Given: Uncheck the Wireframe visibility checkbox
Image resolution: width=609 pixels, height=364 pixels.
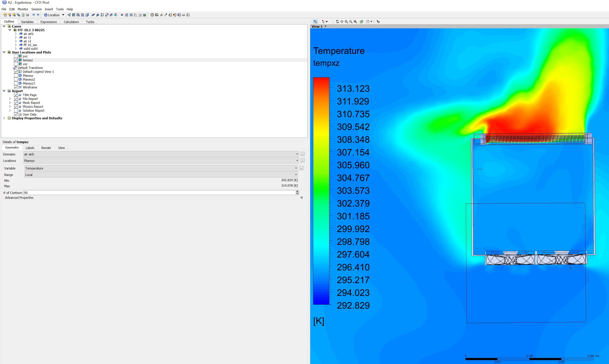Looking at the screenshot, I should [16, 87].
